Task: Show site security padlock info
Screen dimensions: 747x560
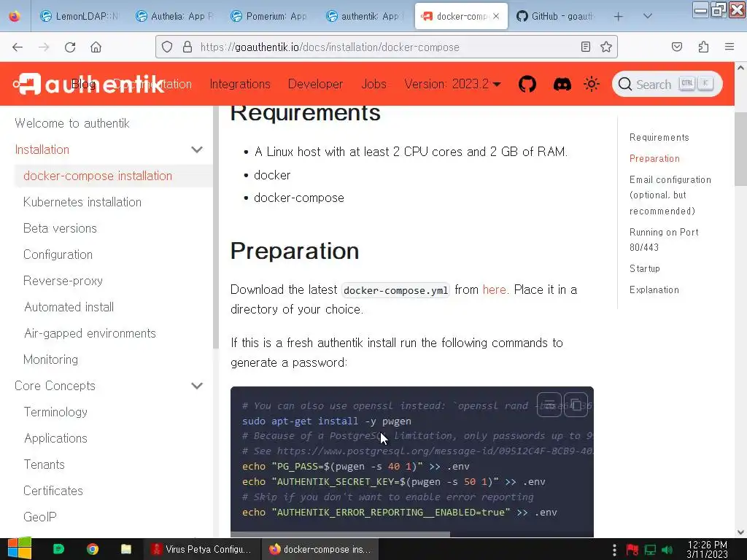Action: pos(187,47)
